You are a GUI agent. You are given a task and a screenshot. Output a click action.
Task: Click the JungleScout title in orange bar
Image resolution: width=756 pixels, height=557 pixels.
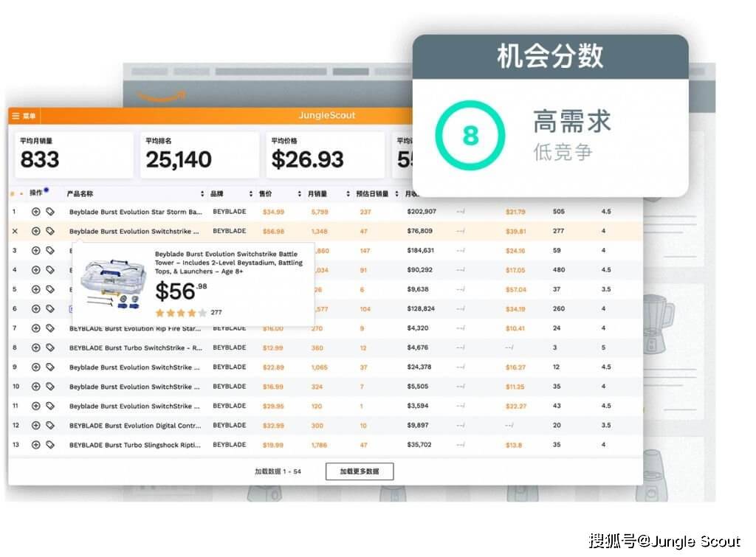point(326,116)
